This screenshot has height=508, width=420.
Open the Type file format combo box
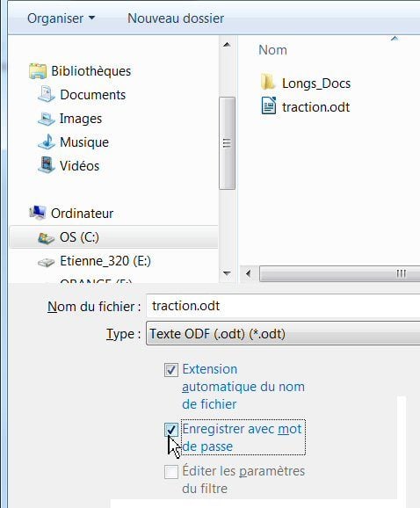tap(283, 333)
